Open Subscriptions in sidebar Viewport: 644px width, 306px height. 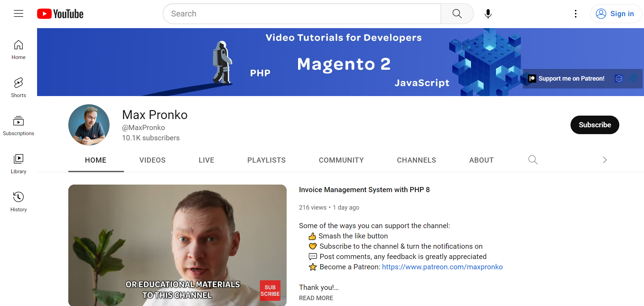click(19, 126)
